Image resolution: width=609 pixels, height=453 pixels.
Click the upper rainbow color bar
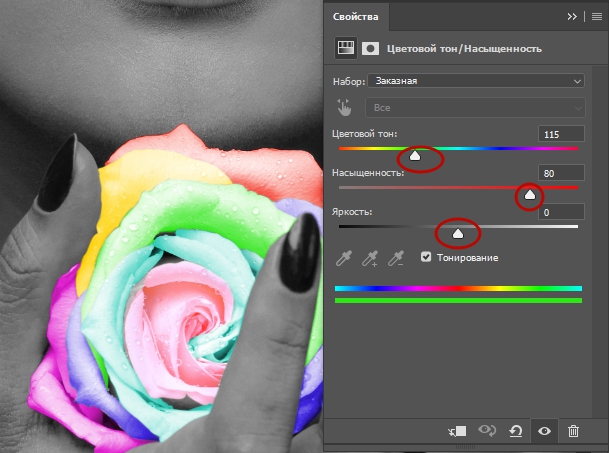click(x=458, y=288)
